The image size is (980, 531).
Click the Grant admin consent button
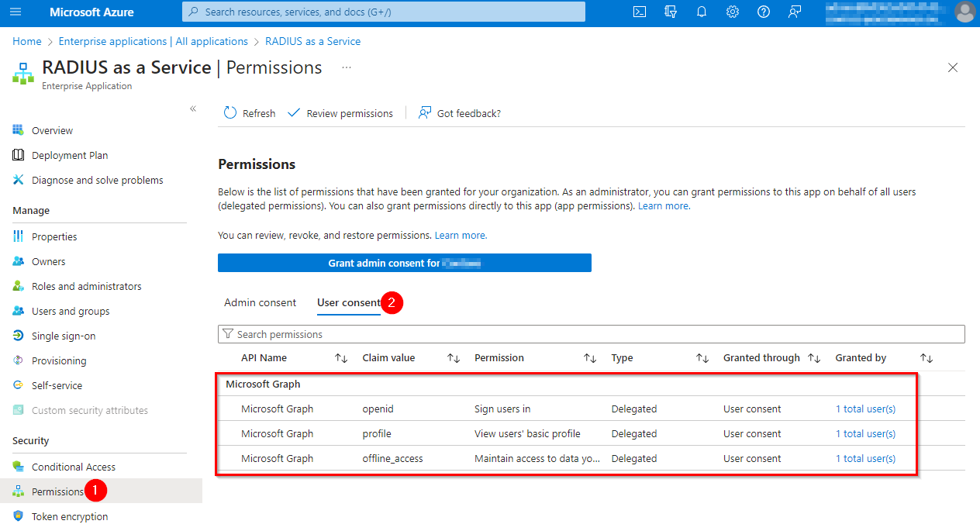pyautogui.click(x=404, y=263)
